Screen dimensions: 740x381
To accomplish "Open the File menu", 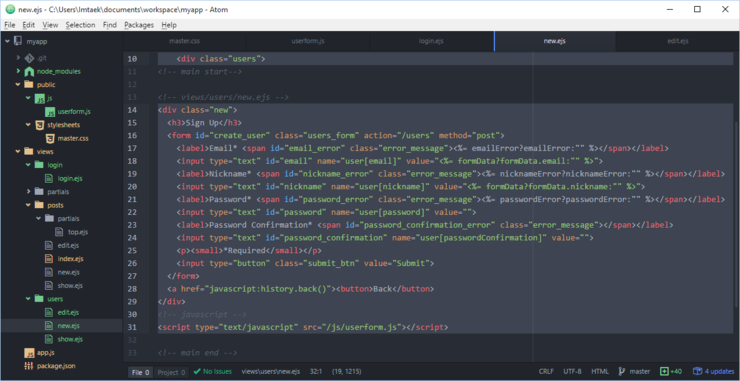I will coord(9,25).
